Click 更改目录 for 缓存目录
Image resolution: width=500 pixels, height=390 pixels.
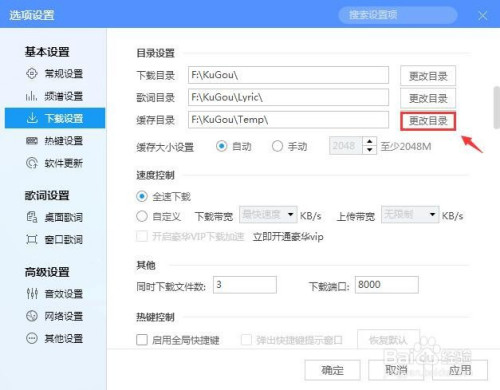[x=428, y=120]
